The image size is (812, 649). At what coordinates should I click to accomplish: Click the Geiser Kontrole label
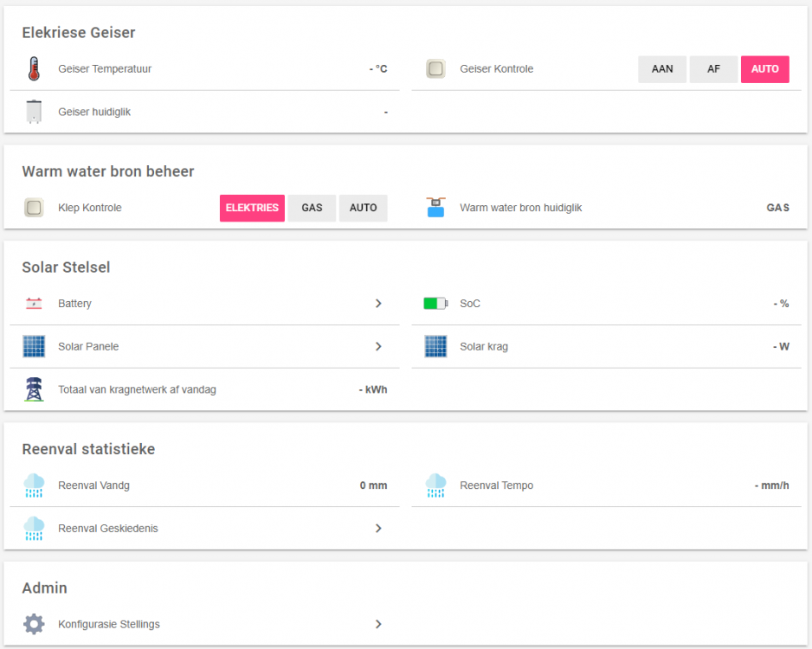point(497,69)
